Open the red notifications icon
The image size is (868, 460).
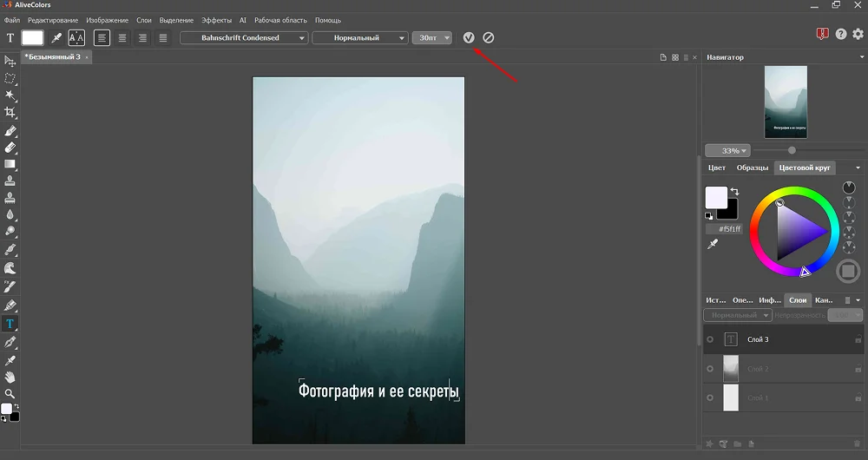[x=823, y=34]
